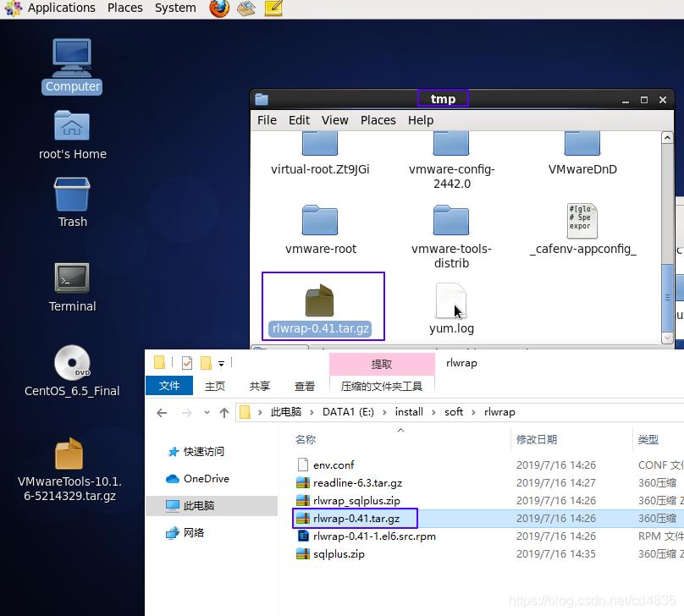Launch Firefox from the top panel
Image resolution: width=684 pixels, height=616 pixels.
pos(218,8)
